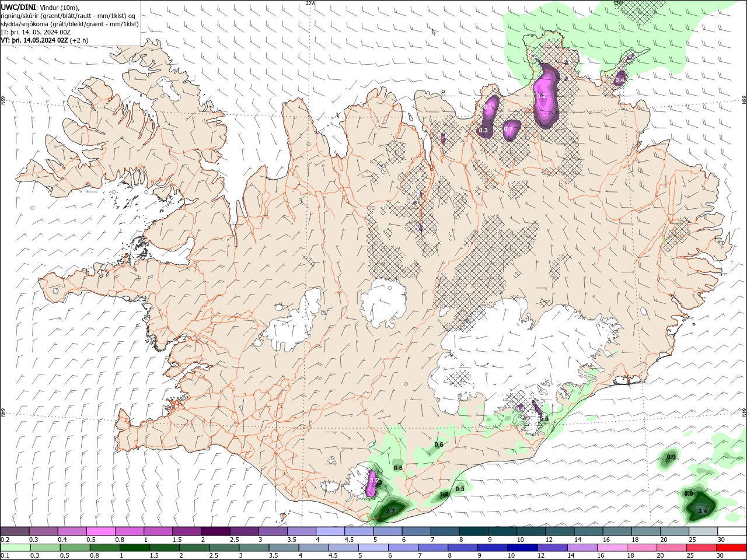Click the light pink 16–18 rain scale swatch

pyautogui.click(x=613, y=548)
